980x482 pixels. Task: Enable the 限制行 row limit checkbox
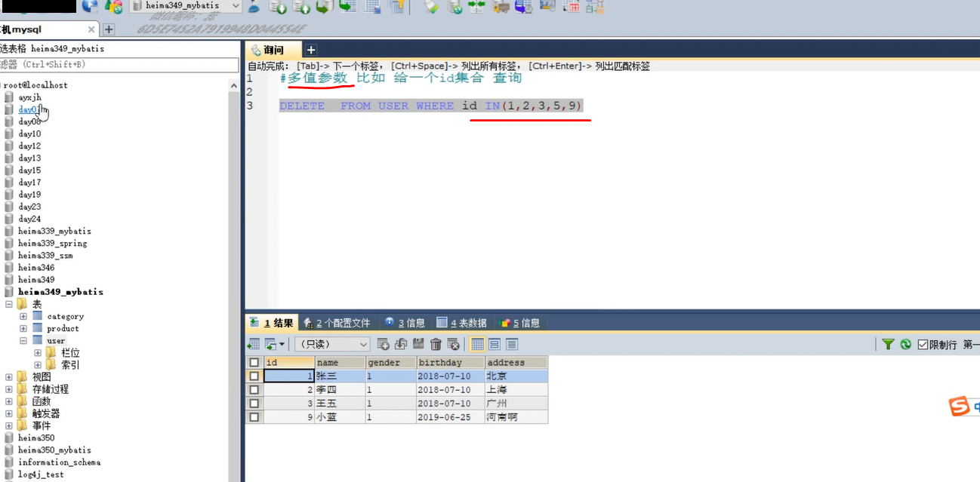923,344
